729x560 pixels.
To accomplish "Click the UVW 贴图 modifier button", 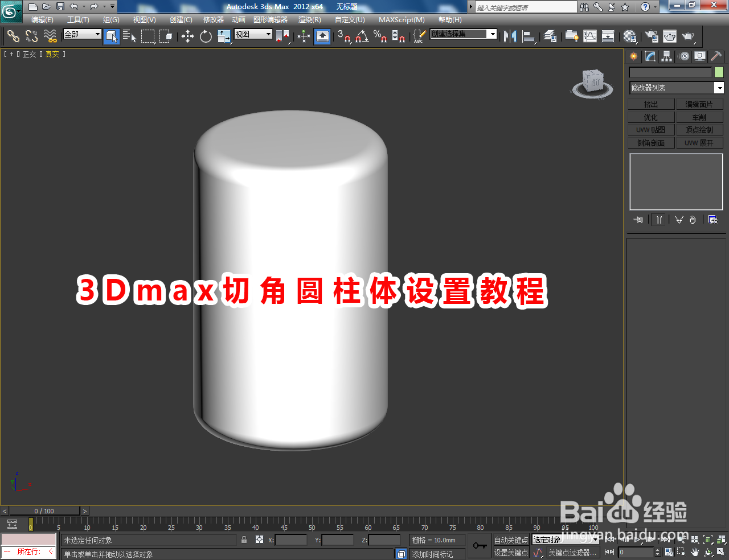I will [x=650, y=129].
